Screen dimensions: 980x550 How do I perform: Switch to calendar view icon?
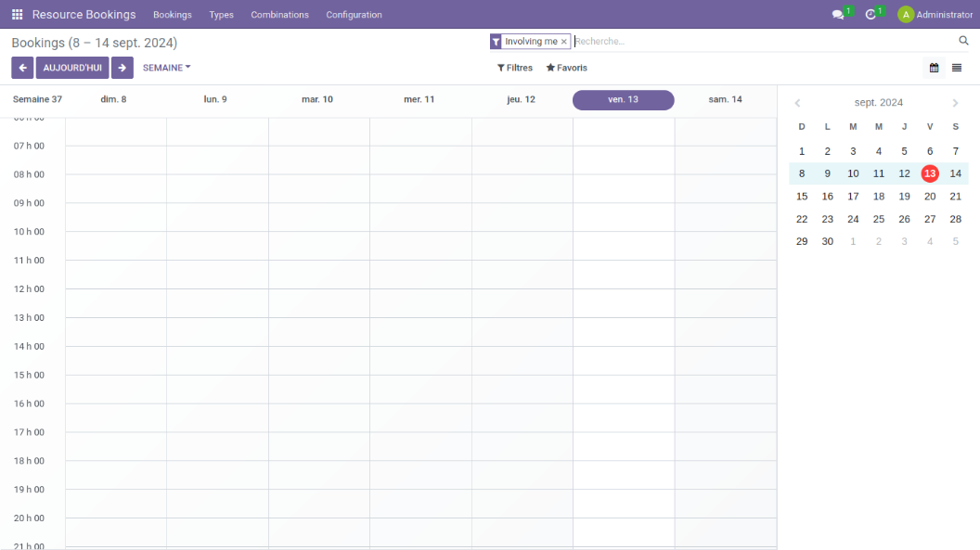tap(934, 68)
